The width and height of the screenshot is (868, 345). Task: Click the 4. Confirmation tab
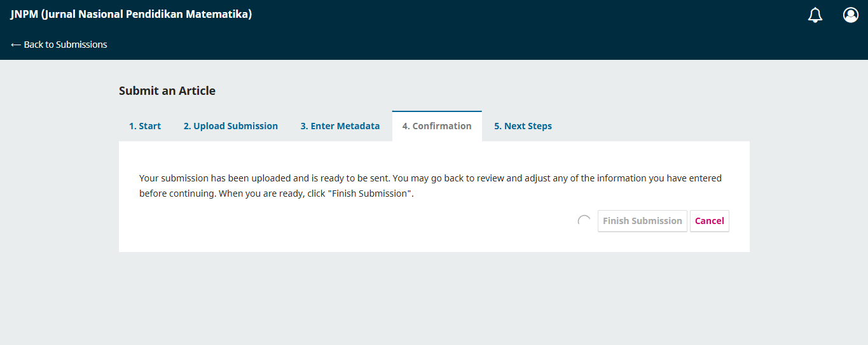coord(437,126)
